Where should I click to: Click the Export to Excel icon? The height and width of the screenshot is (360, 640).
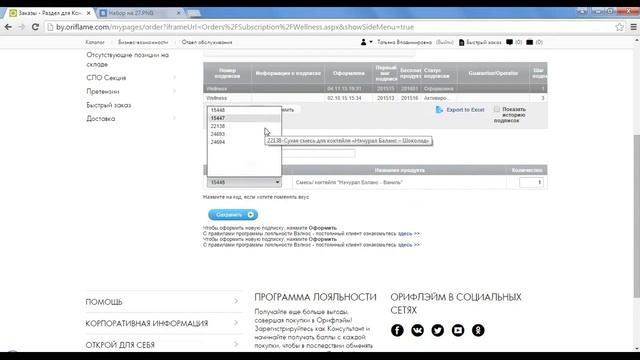(x=439, y=109)
